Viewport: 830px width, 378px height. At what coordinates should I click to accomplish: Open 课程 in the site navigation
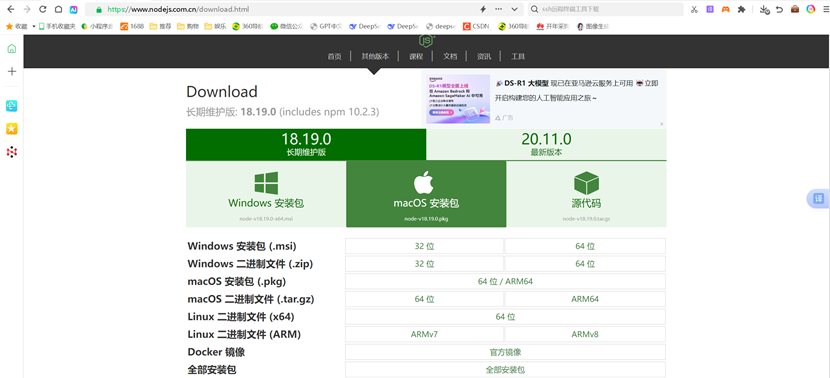tap(416, 57)
